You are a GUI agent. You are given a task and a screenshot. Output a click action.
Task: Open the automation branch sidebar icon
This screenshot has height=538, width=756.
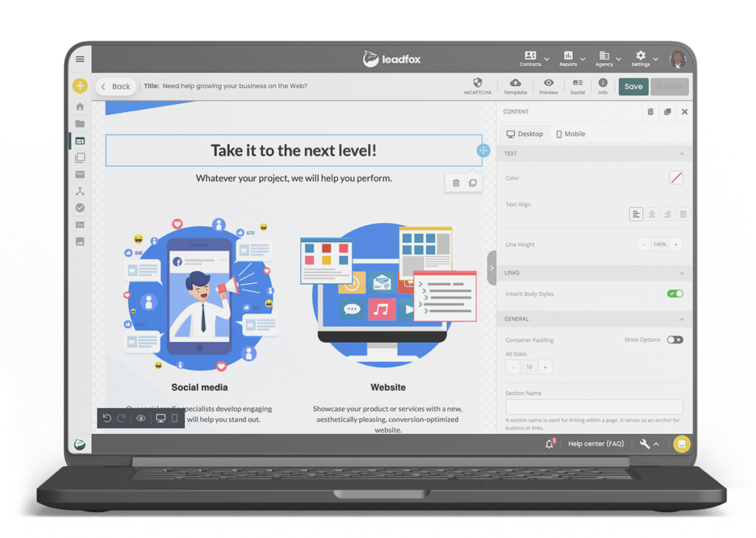(x=80, y=192)
